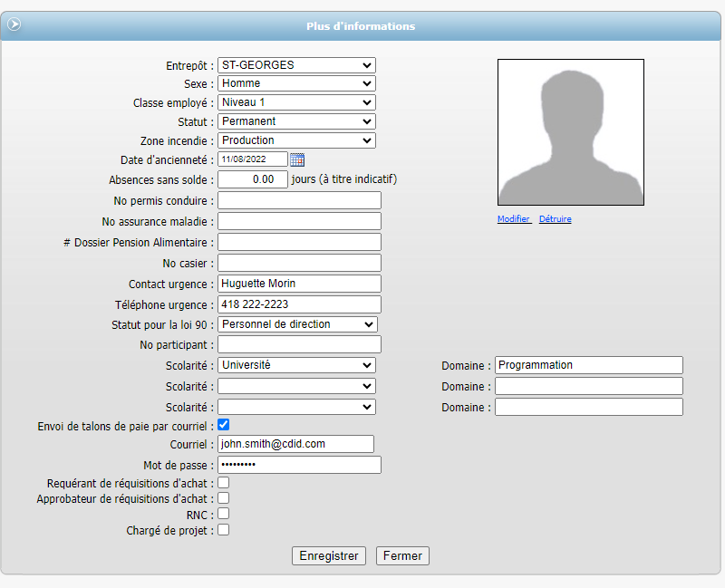725x588 pixels.
Task: Uncheck Envoi de talons de paie par courriel
Action: (223, 424)
